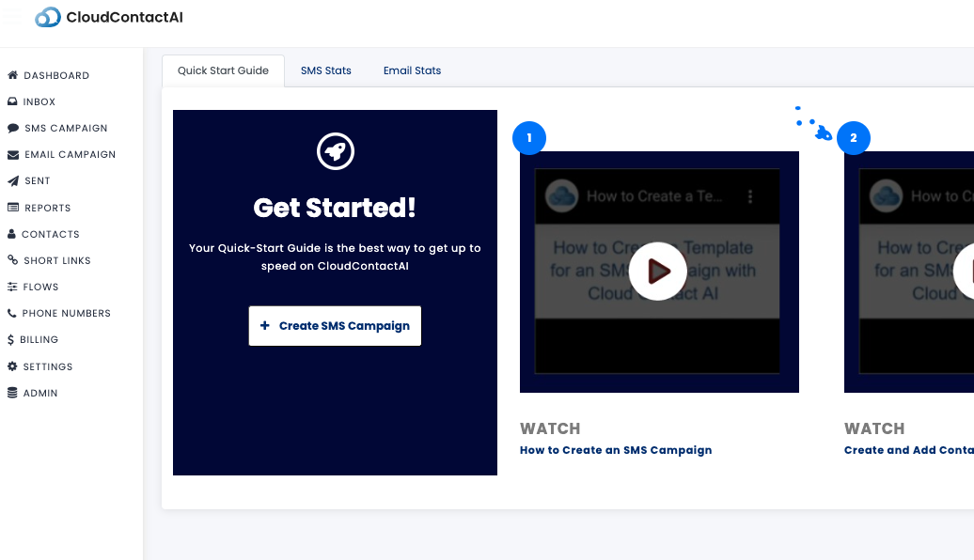The image size is (974, 560).
Task: Click the second video title text
Action: (942, 196)
